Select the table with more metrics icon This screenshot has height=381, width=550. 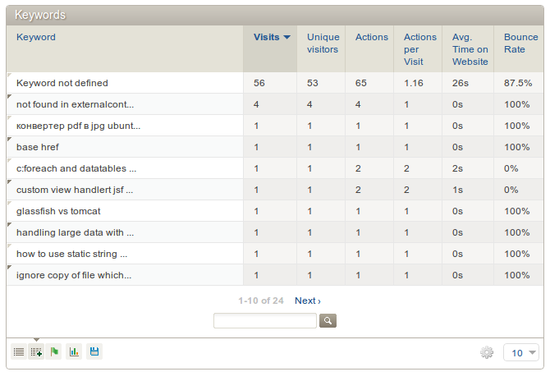(x=36, y=352)
